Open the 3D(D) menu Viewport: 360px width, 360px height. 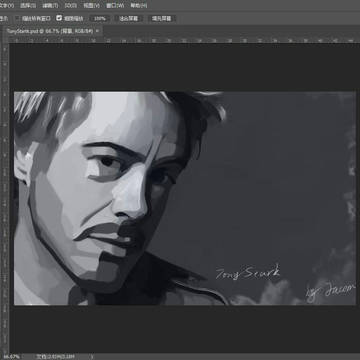click(x=71, y=6)
